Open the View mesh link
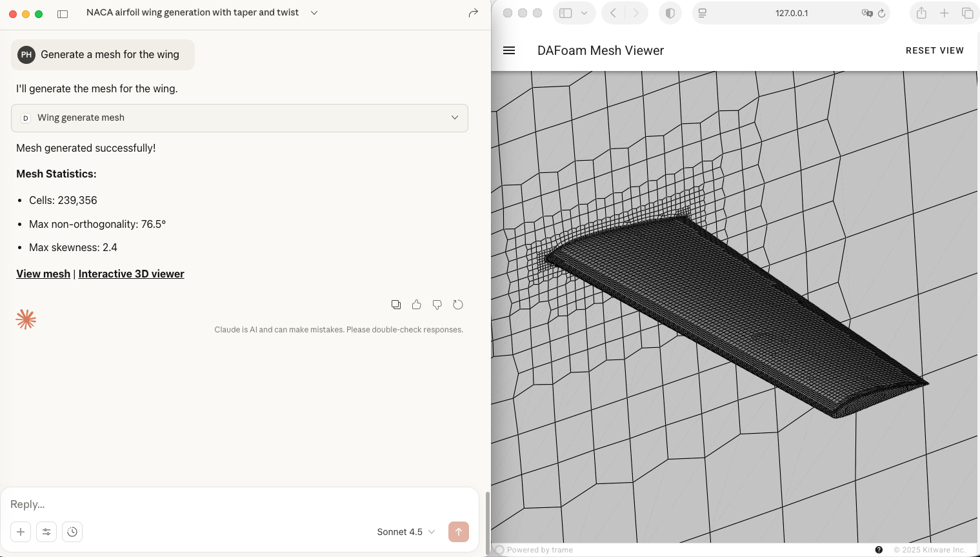Screen dimensions: 980x557 click(x=43, y=274)
